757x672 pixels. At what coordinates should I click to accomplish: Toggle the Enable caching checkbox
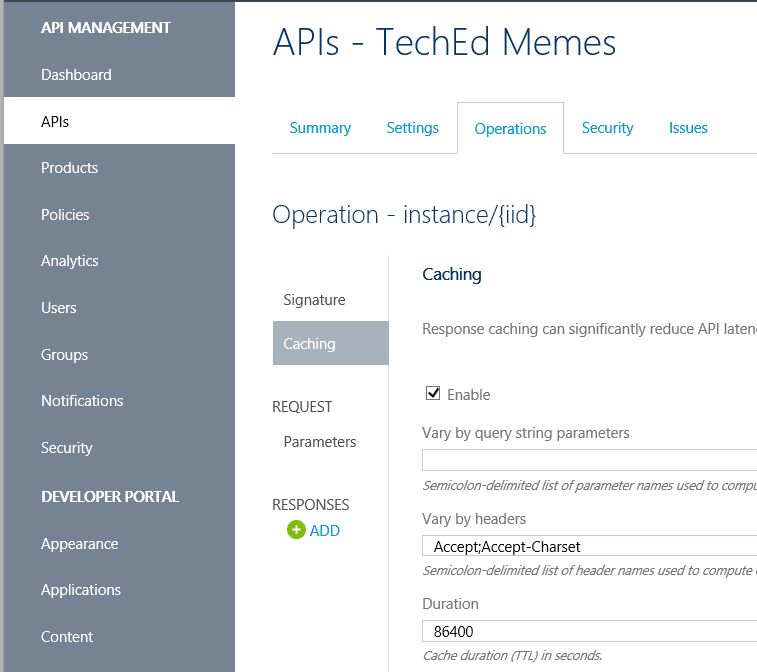[433, 393]
